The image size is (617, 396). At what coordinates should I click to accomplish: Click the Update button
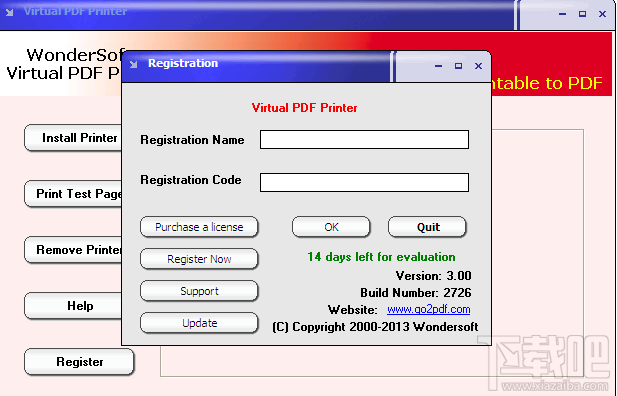199,323
